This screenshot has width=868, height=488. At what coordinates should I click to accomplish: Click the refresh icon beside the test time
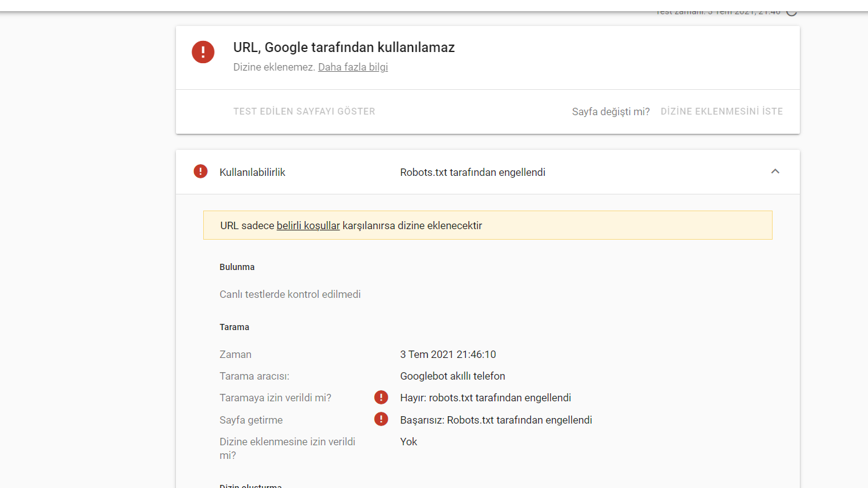[x=791, y=11]
